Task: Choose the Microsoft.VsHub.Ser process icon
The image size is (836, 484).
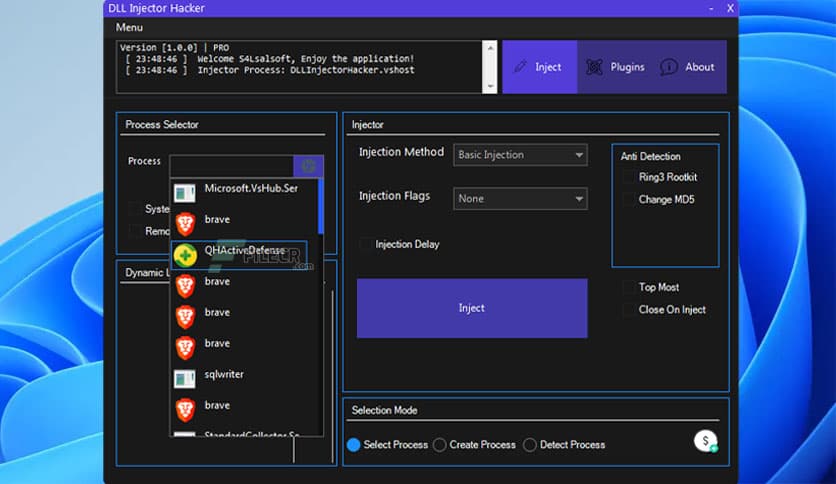Action: pyautogui.click(x=184, y=193)
